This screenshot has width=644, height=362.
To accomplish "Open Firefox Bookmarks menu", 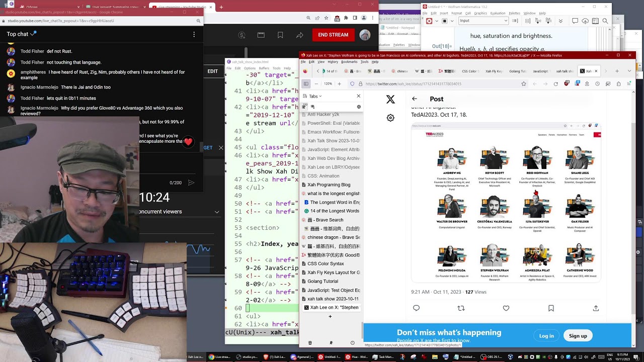I will coord(349,62).
